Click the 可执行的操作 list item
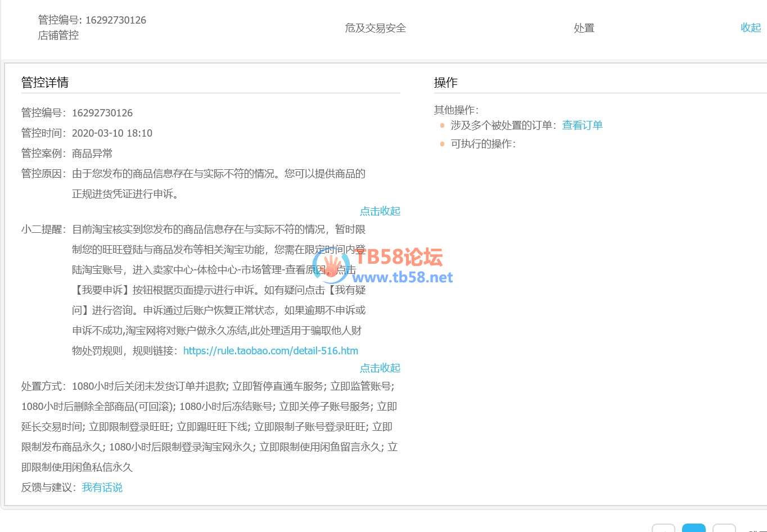The image size is (767, 532). point(483,143)
